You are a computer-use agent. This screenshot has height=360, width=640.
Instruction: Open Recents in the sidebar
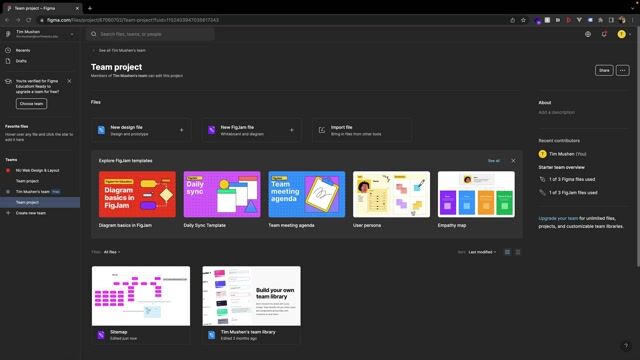tap(23, 50)
